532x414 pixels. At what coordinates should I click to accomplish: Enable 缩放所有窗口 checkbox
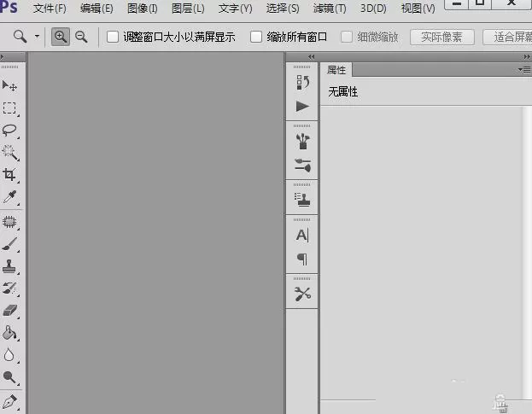click(x=256, y=37)
